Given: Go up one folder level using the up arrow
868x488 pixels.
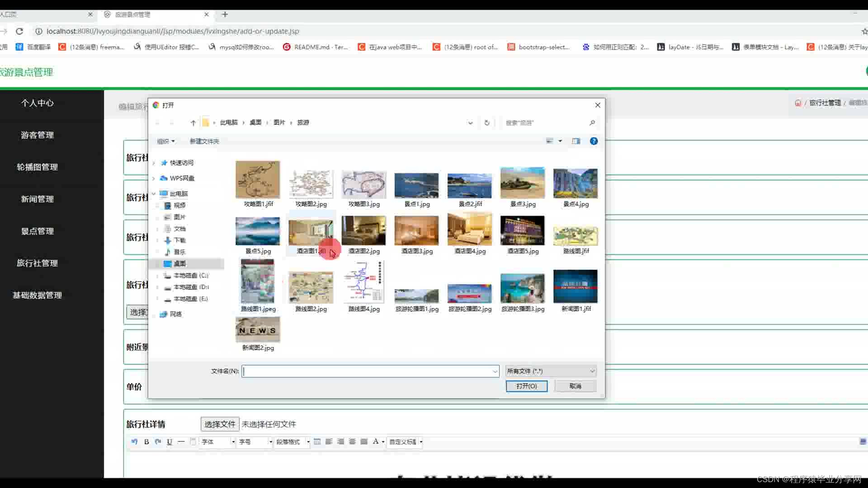Looking at the screenshot, I should pos(193,122).
